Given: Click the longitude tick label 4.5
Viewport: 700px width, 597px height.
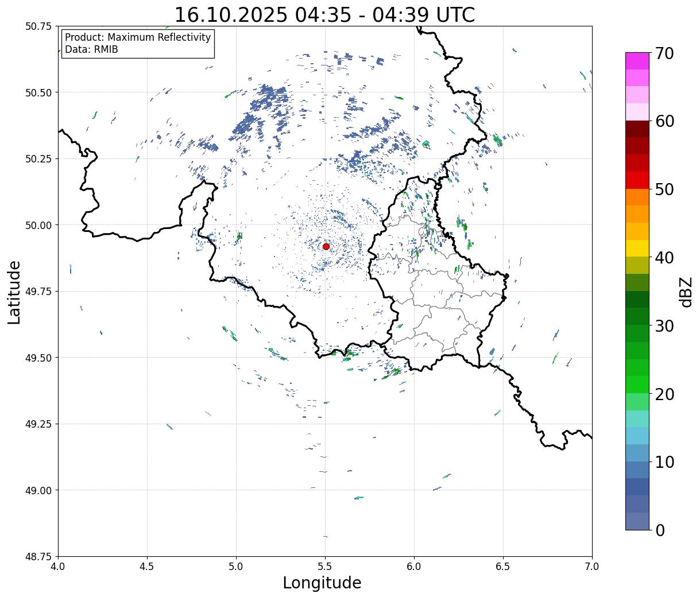Looking at the screenshot, I should coord(147,567).
